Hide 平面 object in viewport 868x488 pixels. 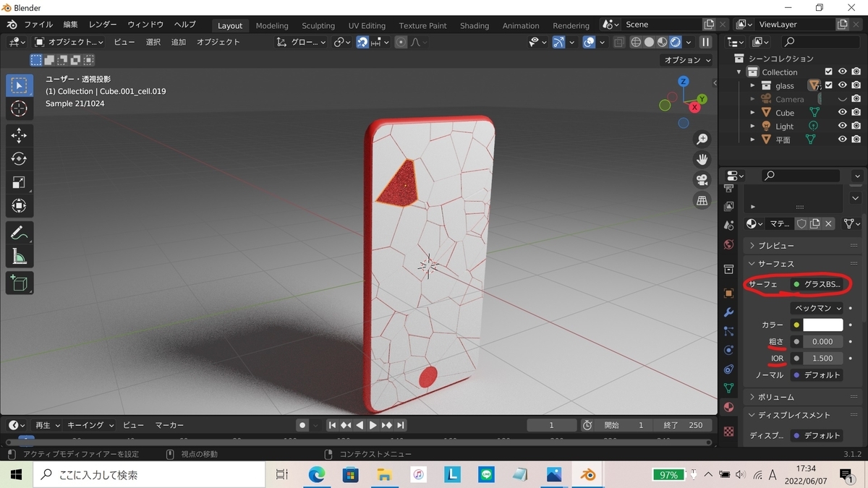(x=842, y=140)
